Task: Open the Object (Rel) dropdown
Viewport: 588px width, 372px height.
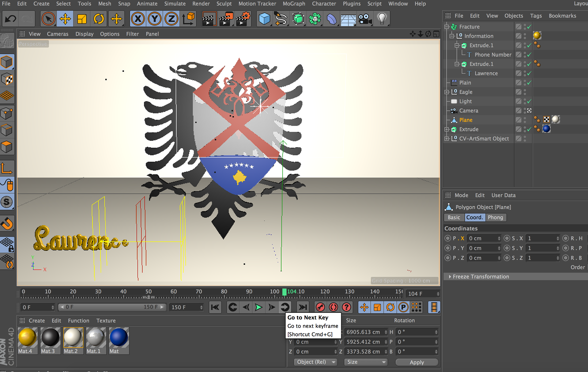Action: point(315,362)
